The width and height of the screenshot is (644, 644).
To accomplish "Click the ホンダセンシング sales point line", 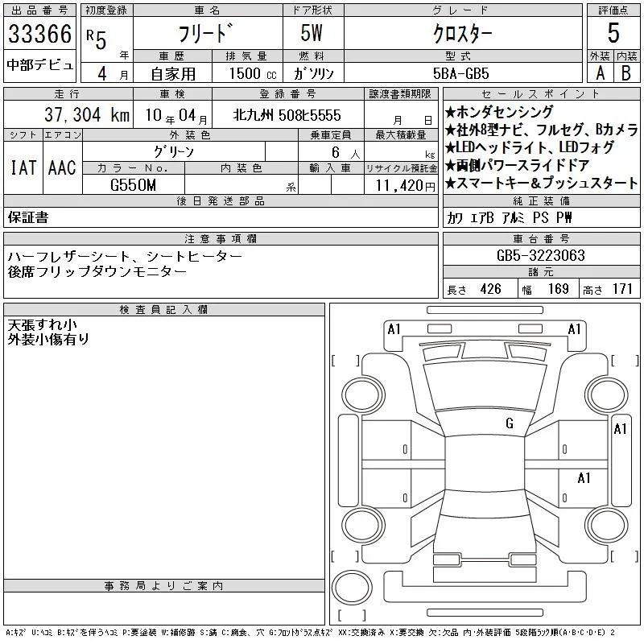I will click(x=499, y=111).
